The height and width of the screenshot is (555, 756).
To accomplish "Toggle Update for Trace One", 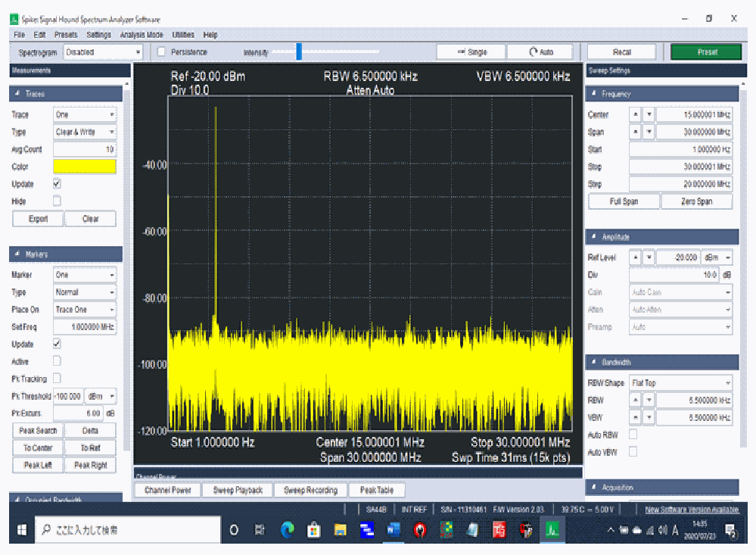I will coord(58,184).
